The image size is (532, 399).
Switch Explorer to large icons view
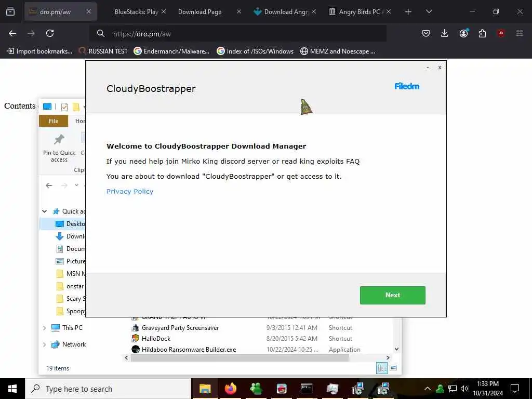[393, 368]
